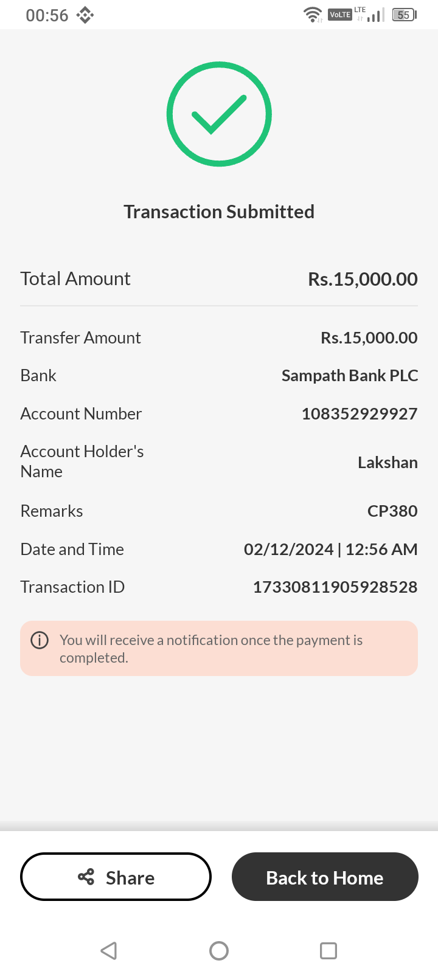
Task: Tap the date and time value
Action: pyautogui.click(x=330, y=549)
